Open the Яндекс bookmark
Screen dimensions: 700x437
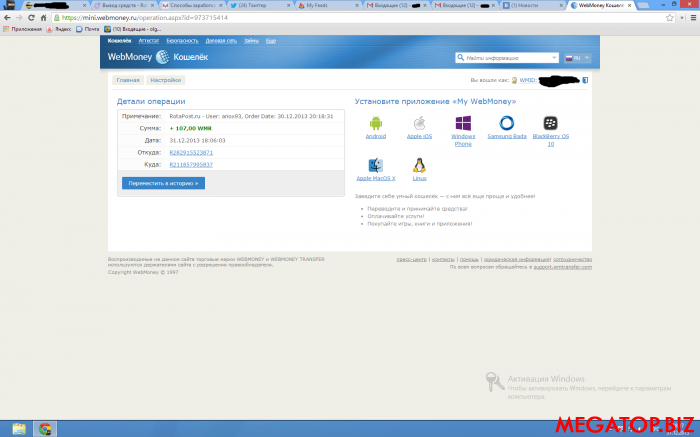[59, 29]
